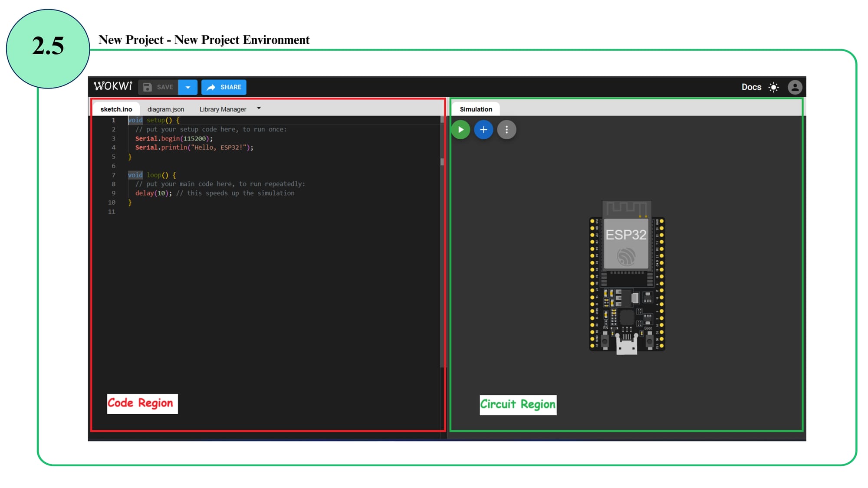The width and height of the screenshot is (868, 488).
Task: Open the three-dot simulation options menu
Action: (x=506, y=130)
